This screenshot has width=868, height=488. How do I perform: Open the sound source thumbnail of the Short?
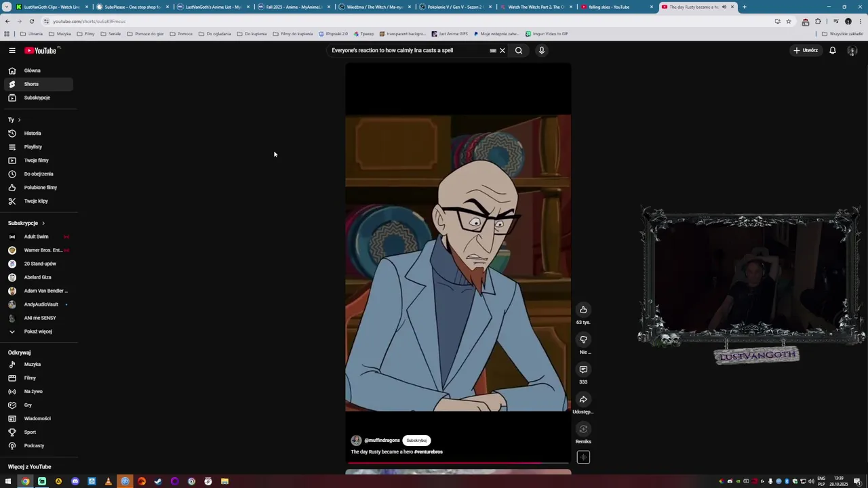pos(583,457)
